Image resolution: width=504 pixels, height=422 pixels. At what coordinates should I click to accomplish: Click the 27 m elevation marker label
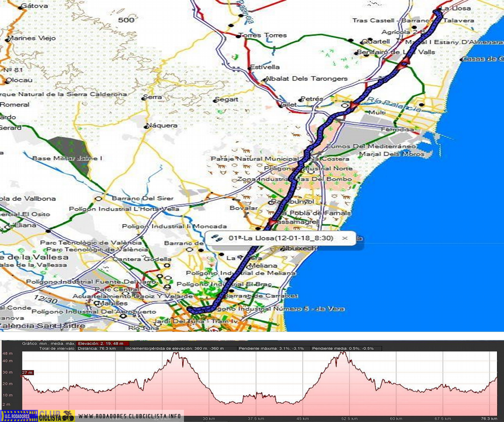(28, 372)
